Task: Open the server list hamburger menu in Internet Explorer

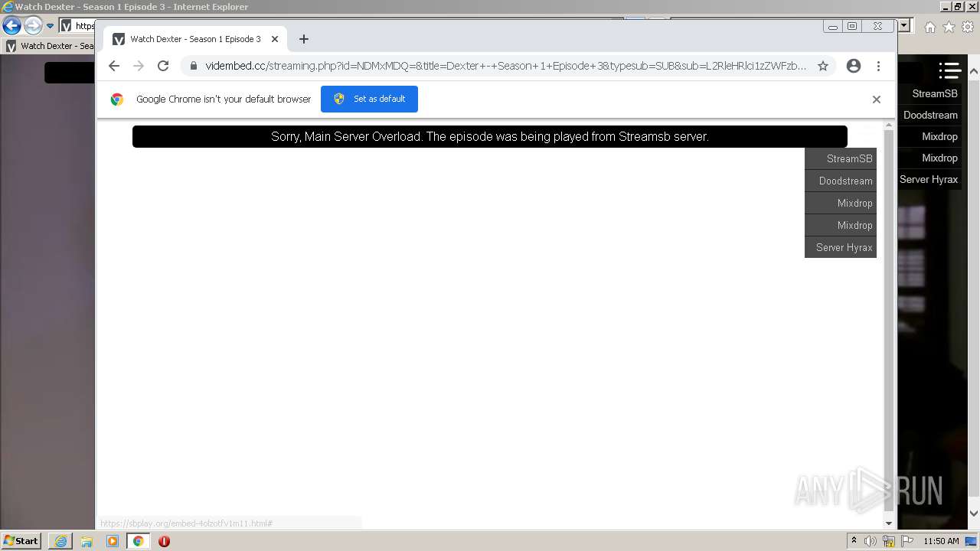Action: 949,70
